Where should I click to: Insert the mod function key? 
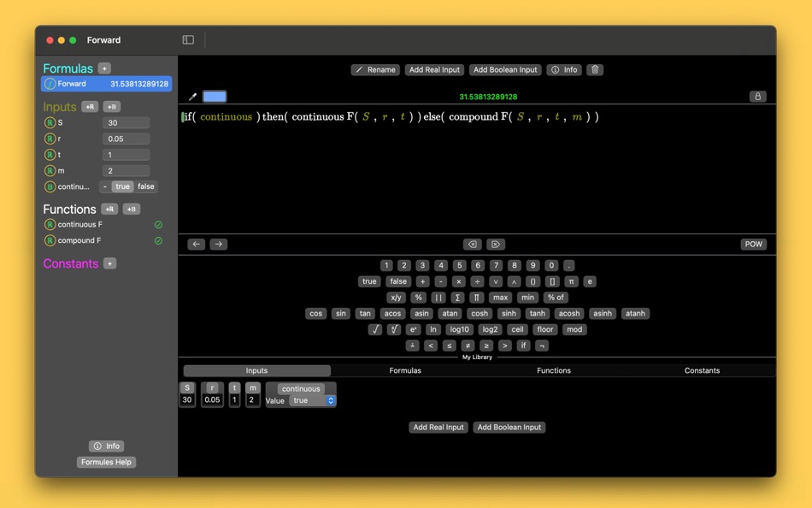pyautogui.click(x=574, y=329)
